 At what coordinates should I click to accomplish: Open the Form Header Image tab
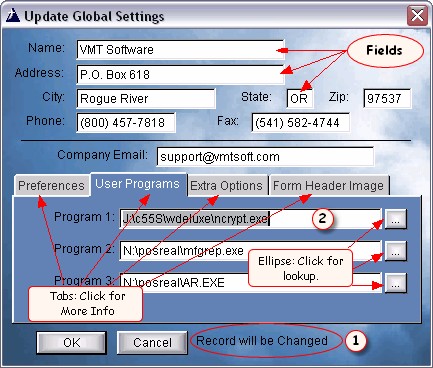[329, 185]
